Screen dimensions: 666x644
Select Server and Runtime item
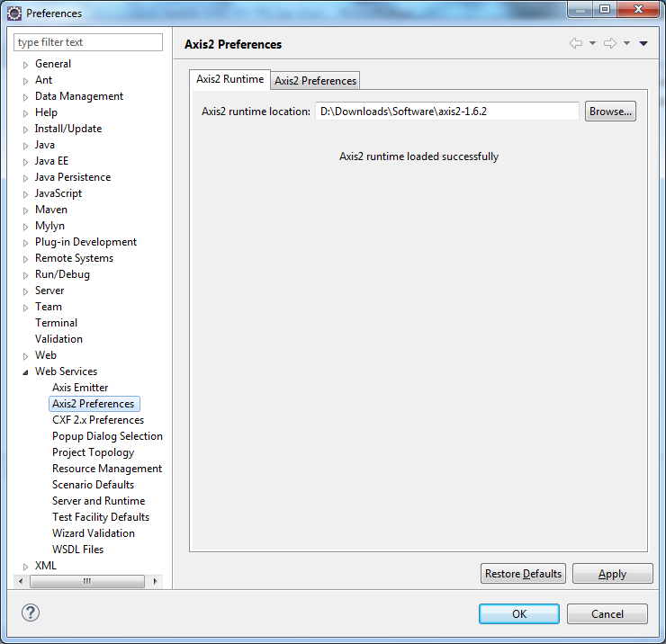tap(98, 501)
